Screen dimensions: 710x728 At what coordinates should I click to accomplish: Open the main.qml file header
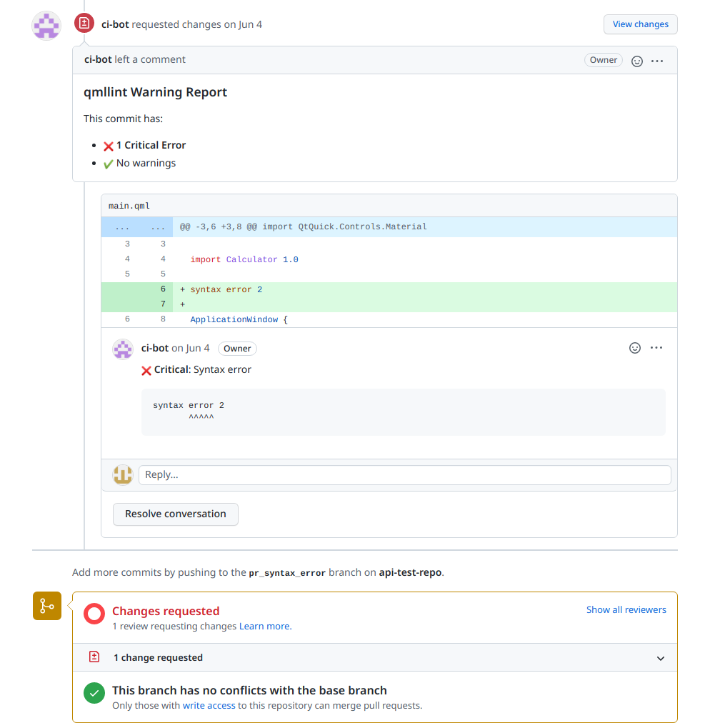129,206
